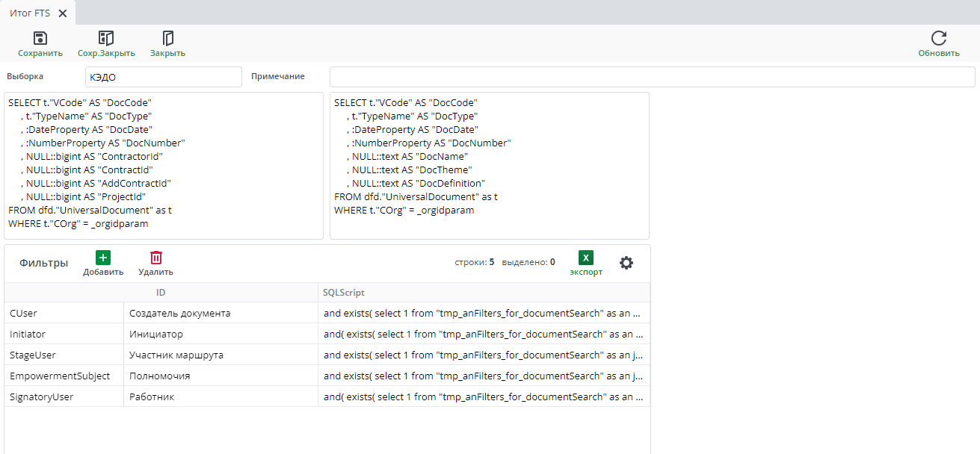This screenshot has height=454, width=980.
Task: Click the left SQL query text area
Action: coord(164,166)
